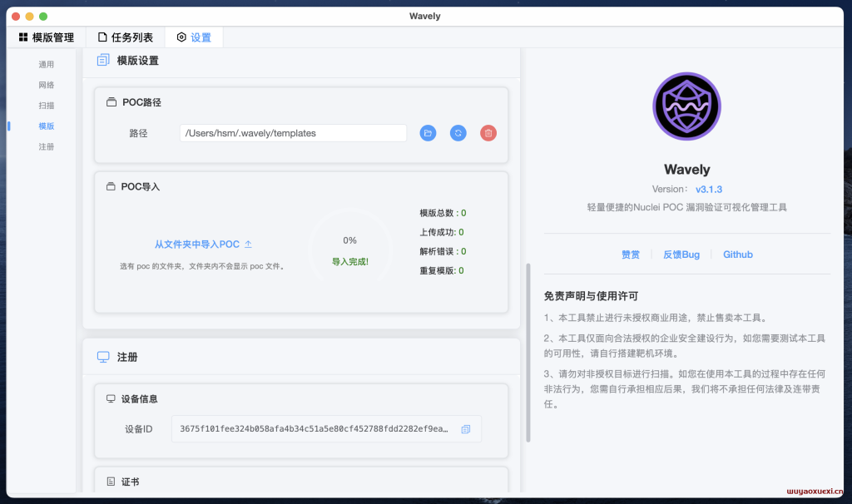
Task: Click the 设备ID value field
Action: [326, 429]
